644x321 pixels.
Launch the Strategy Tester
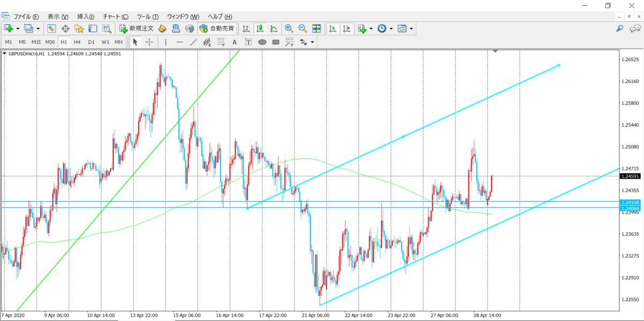click(x=106, y=28)
